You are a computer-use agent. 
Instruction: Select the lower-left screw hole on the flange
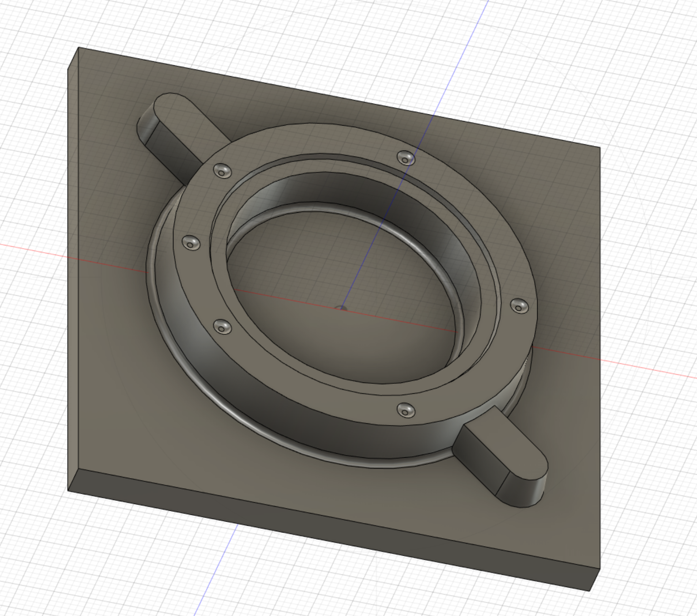coord(222,326)
